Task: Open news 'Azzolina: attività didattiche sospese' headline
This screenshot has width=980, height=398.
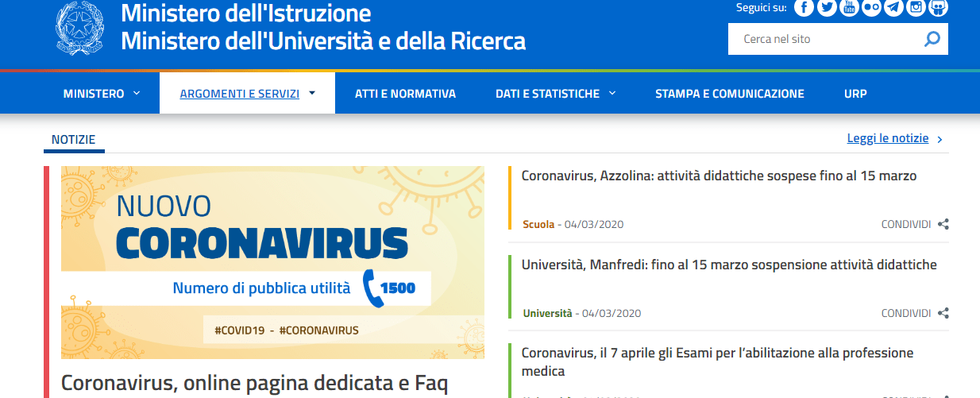Action: [x=719, y=176]
